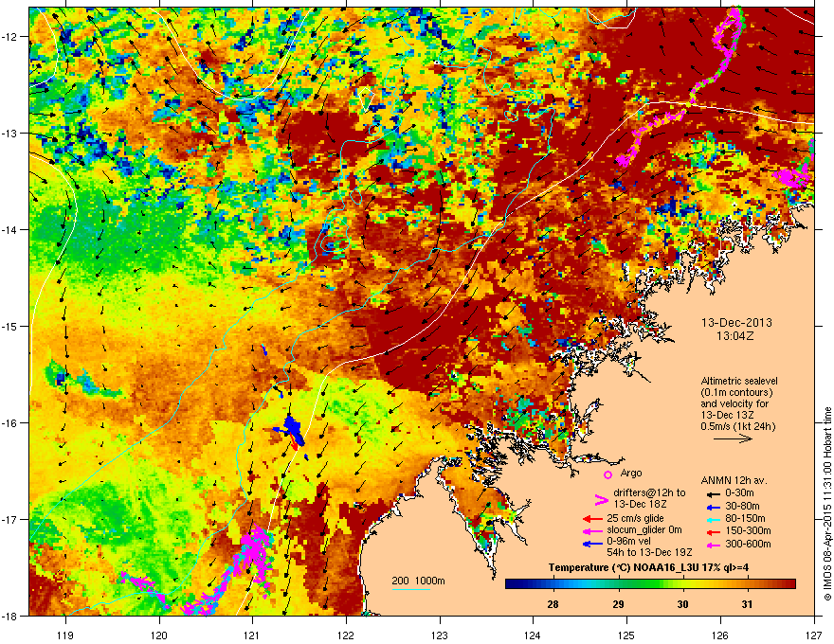The height and width of the screenshot is (644, 834).
Task: Click the temperature color bar
Action: point(650,584)
